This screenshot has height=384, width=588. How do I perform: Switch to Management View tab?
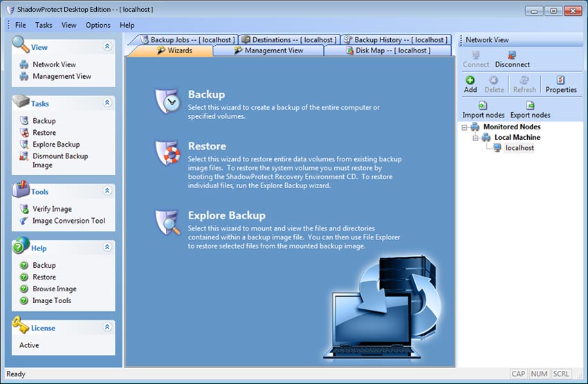click(268, 51)
